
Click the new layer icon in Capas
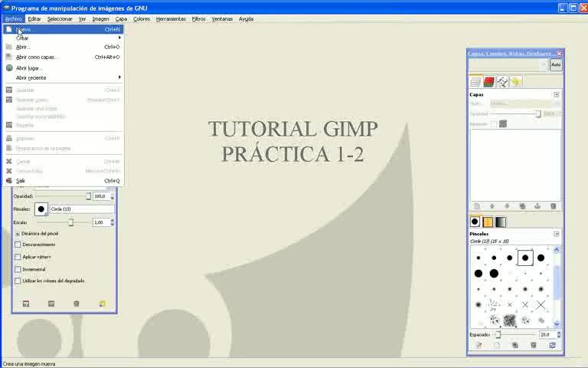tap(477, 206)
